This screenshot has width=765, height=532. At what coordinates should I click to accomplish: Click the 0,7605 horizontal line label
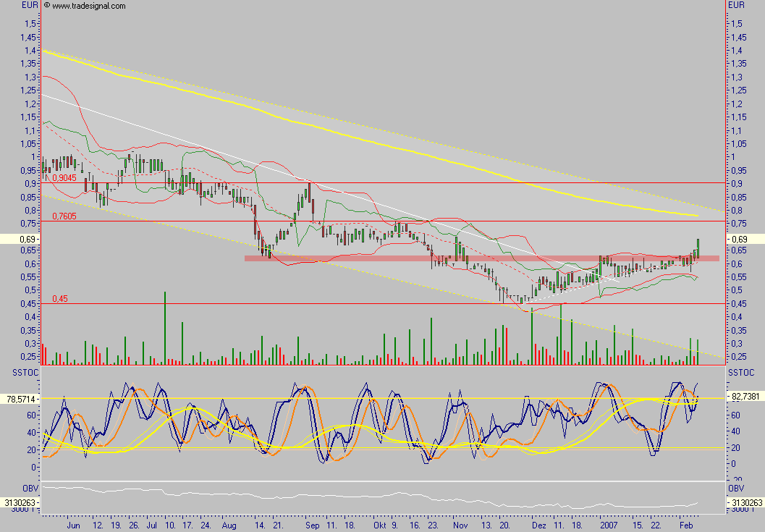coord(64,215)
